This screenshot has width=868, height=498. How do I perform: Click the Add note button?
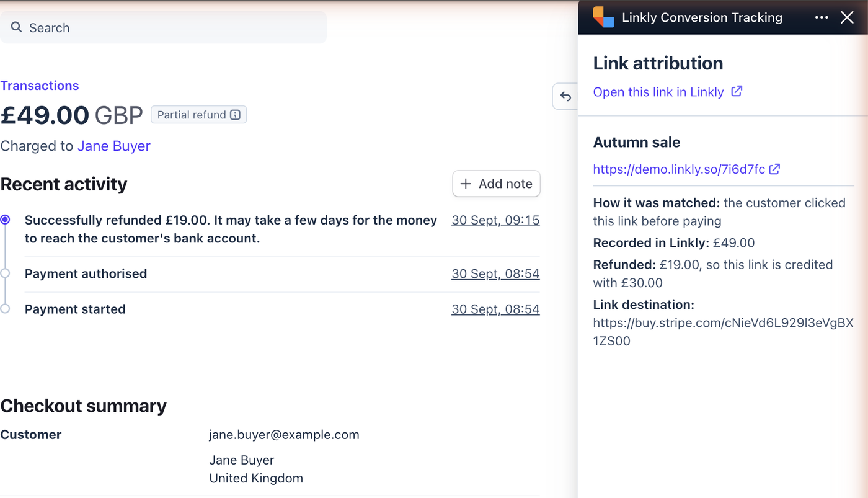[496, 184]
